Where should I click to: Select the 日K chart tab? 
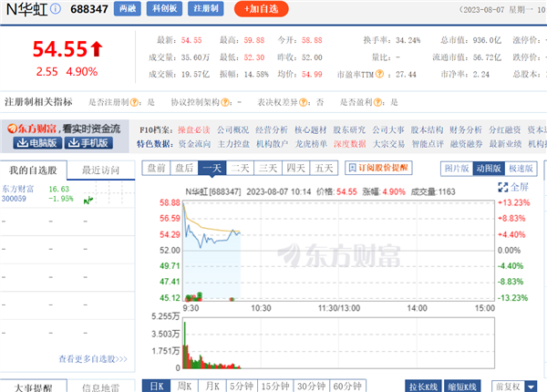point(156,386)
